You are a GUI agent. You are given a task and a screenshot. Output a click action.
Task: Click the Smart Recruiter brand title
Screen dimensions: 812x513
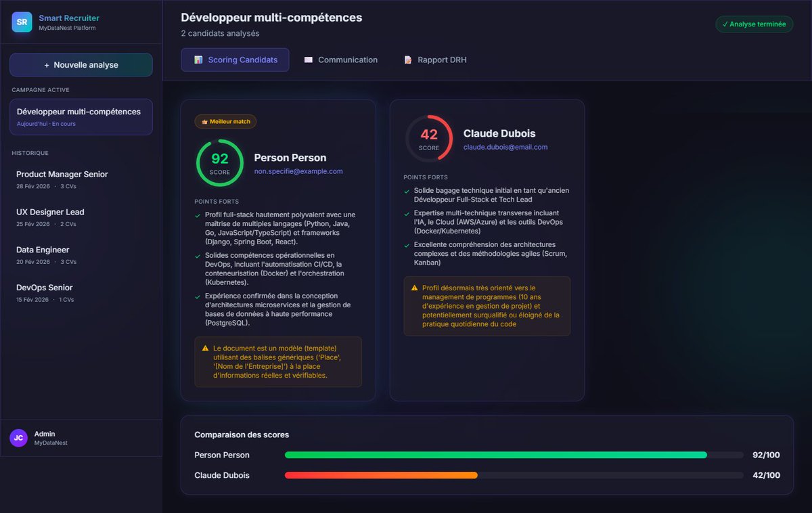69,18
